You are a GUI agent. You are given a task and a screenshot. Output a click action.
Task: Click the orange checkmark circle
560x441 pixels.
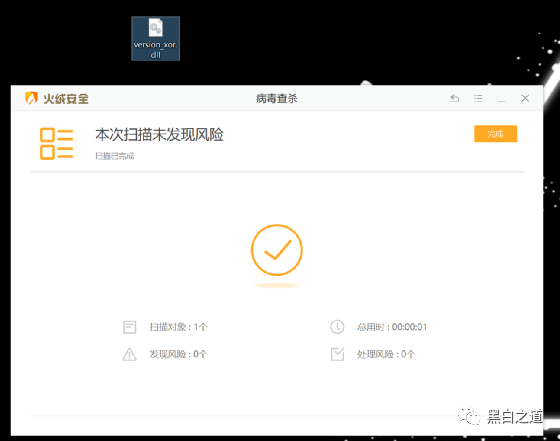(276, 250)
